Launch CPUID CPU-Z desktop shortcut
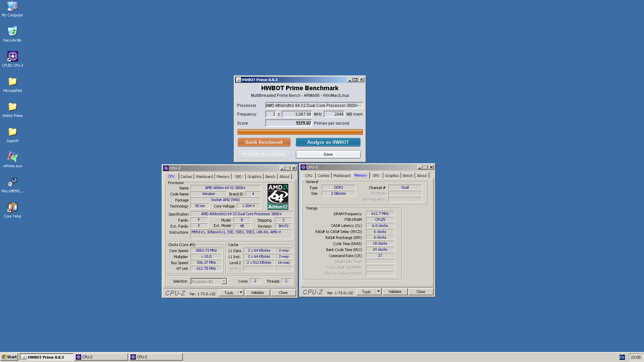Viewport: 644px width, 362px height. point(12,59)
